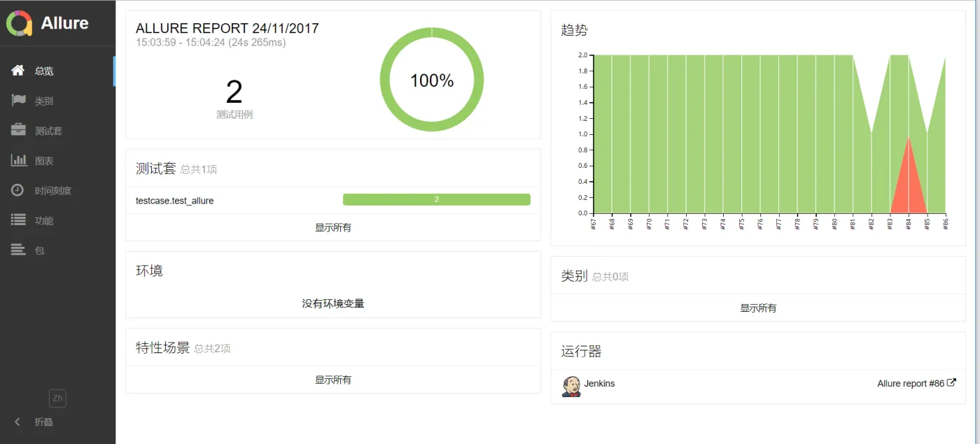Show all under 类别 widget
Screen dimensions: 980x444
[x=758, y=308]
